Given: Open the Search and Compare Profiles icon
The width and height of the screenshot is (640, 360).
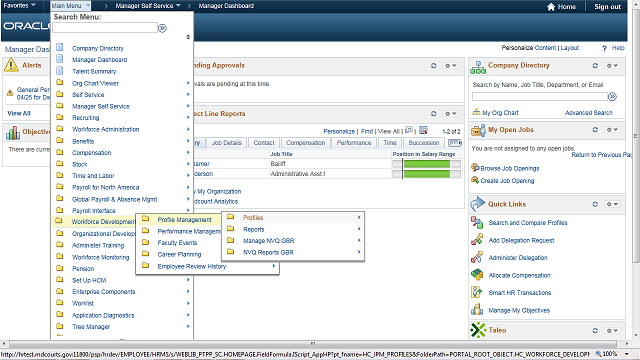Looking at the screenshot, I should [477, 222].
